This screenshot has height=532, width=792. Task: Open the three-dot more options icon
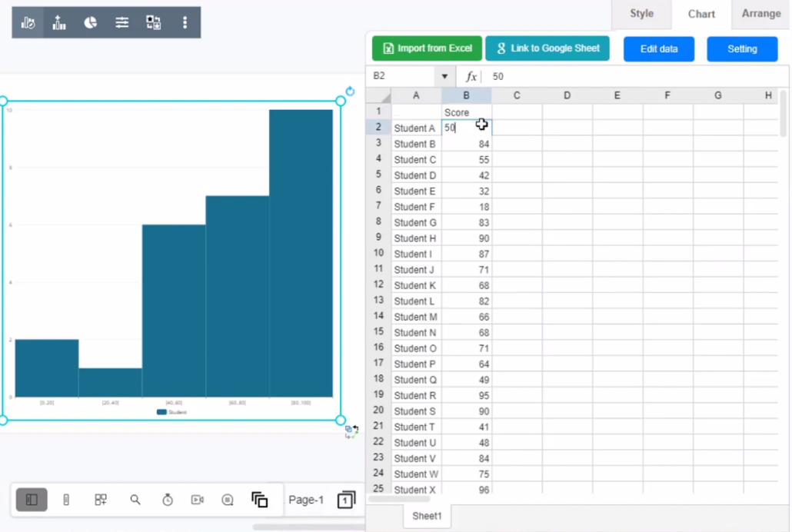[185, 23]
